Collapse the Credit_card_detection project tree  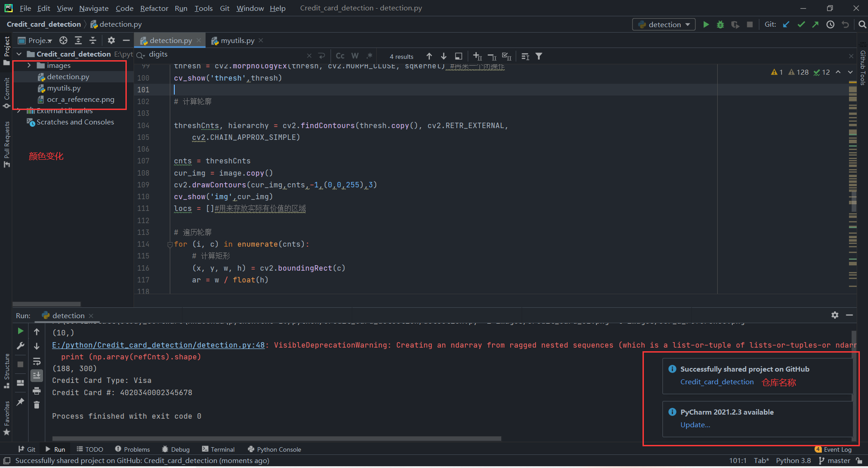click(19, 54)
